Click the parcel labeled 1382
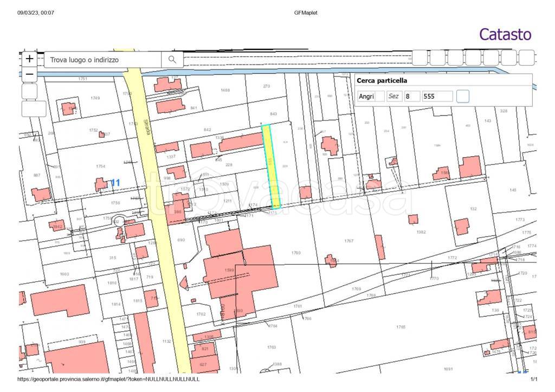 point(421,232)
